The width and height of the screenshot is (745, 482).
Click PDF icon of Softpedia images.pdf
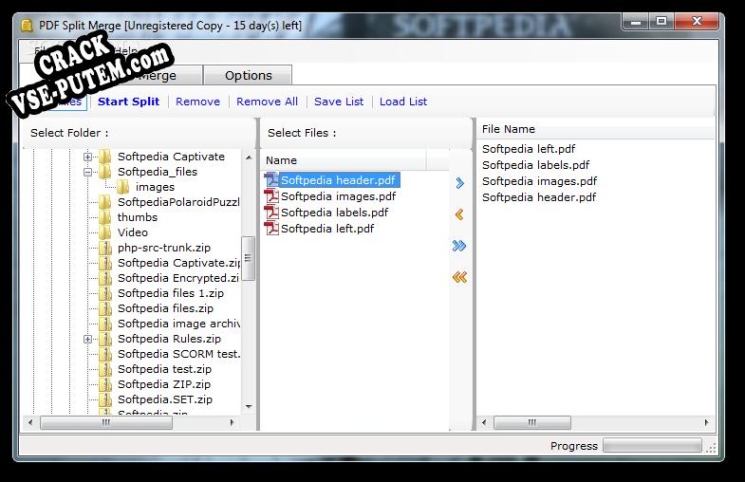tap(272, 196)
